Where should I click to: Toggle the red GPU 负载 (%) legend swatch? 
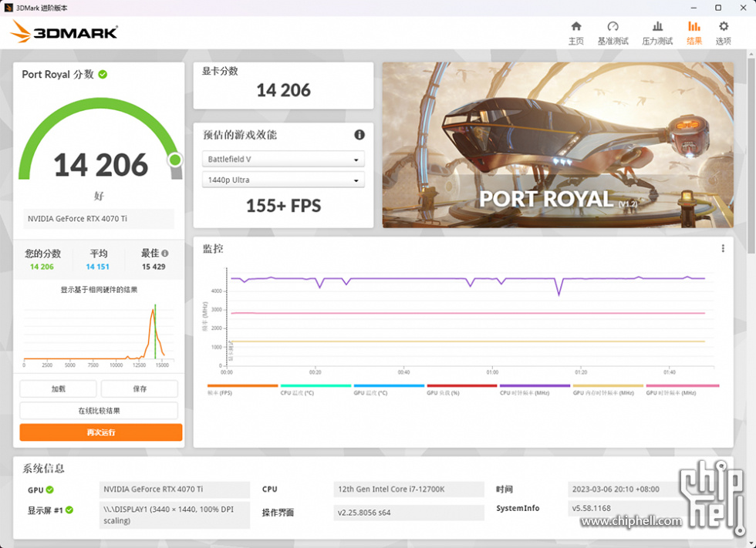462,385
